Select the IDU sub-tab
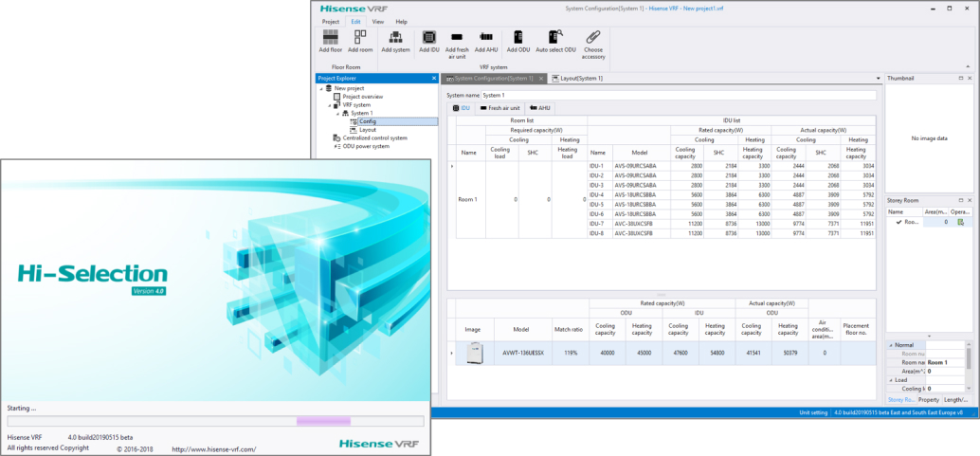 (462, 108)
